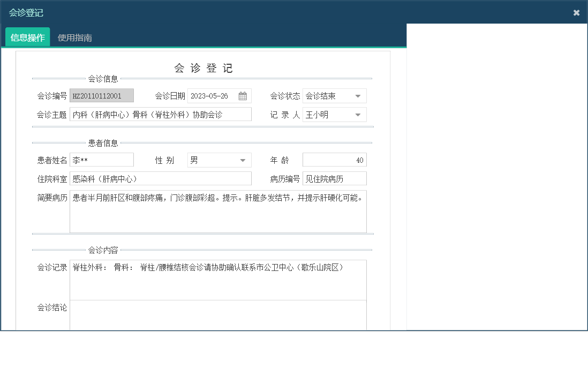Select the 信息操作 tab
The width and height of the screenshot is (588, 392).
pyautogui.click(x=27, y=37)
